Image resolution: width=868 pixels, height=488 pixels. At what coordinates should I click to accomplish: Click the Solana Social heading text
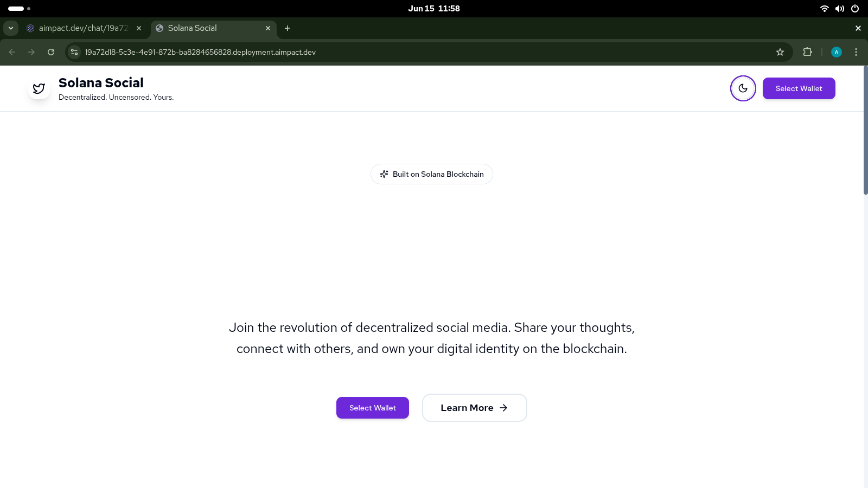click(x=101, y=83)
